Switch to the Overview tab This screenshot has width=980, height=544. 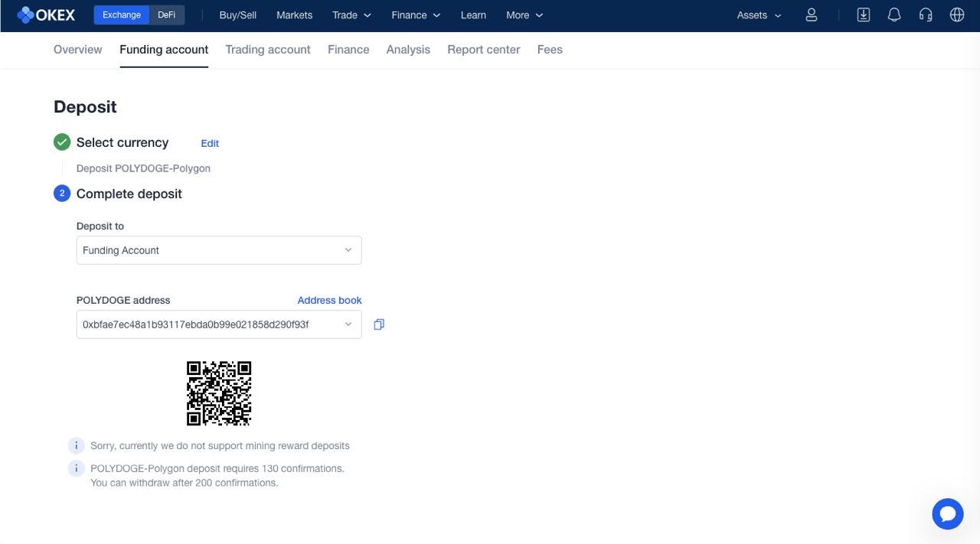tap(77, 49)
